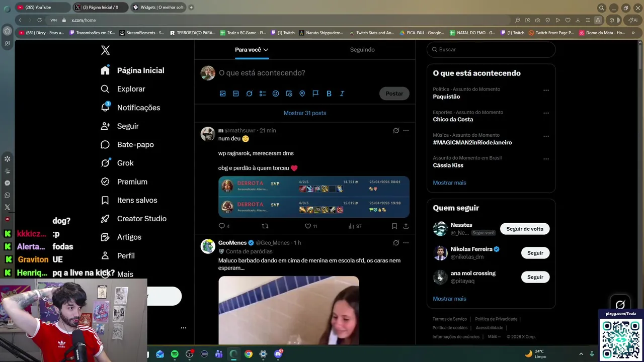Viewport: 644px width, 362px height.
Task: Share the mathsuwr post
Action: 406,226
